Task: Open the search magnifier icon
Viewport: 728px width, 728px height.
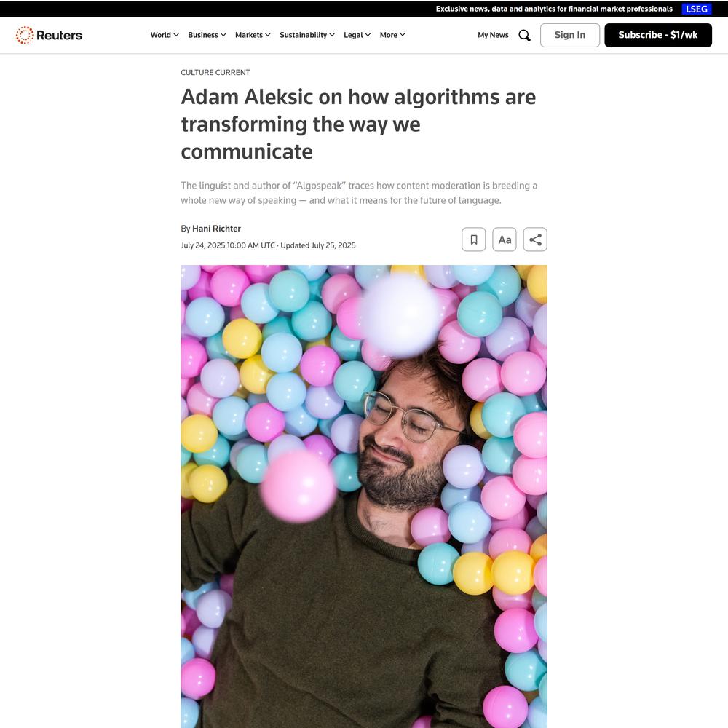Action: [x=524, y=35]
